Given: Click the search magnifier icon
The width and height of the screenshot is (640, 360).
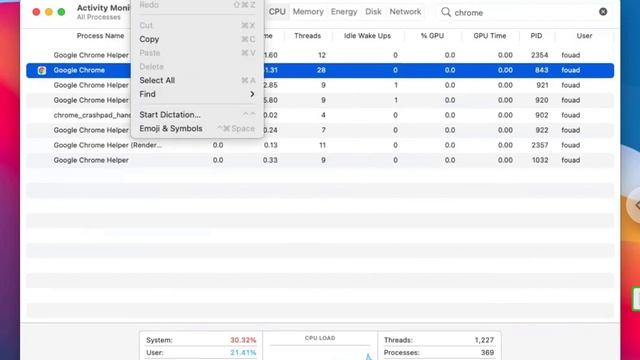Looking at the screenshot, I should tap(446, 12).
